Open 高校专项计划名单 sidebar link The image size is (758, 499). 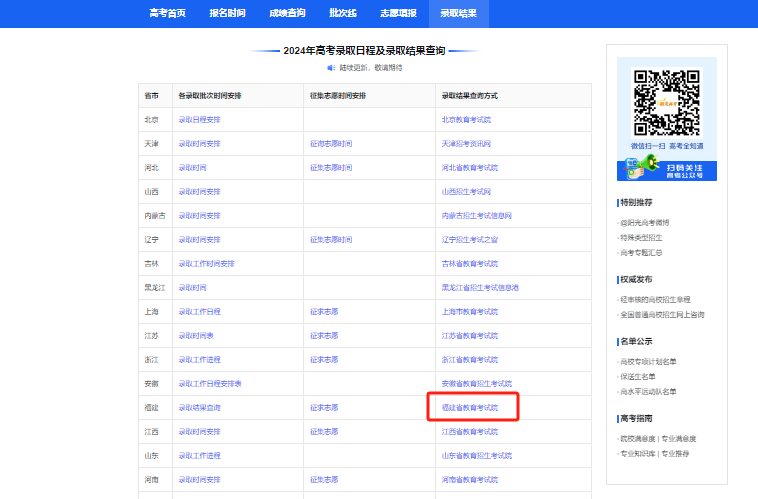648,362
